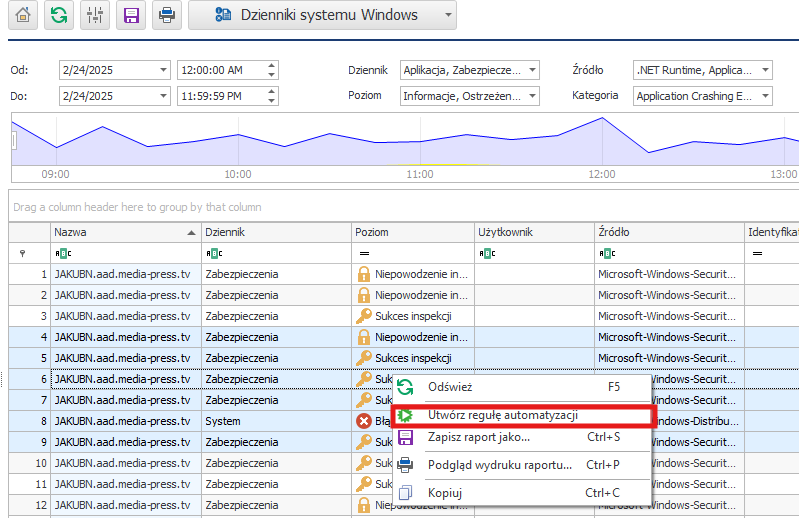Screen dimensions: 799x518
Task: Click the Źródło column filter ABC icon
Action: 606,253
